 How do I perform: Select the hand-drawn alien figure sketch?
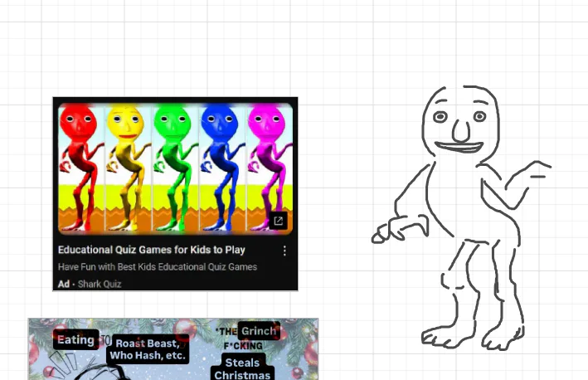(x=462, y=218)
